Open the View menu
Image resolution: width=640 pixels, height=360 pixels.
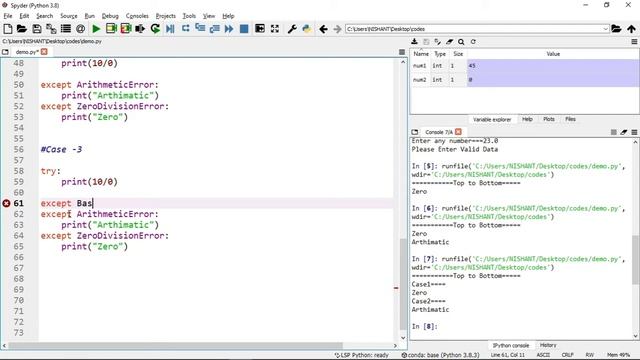point(209,16)
